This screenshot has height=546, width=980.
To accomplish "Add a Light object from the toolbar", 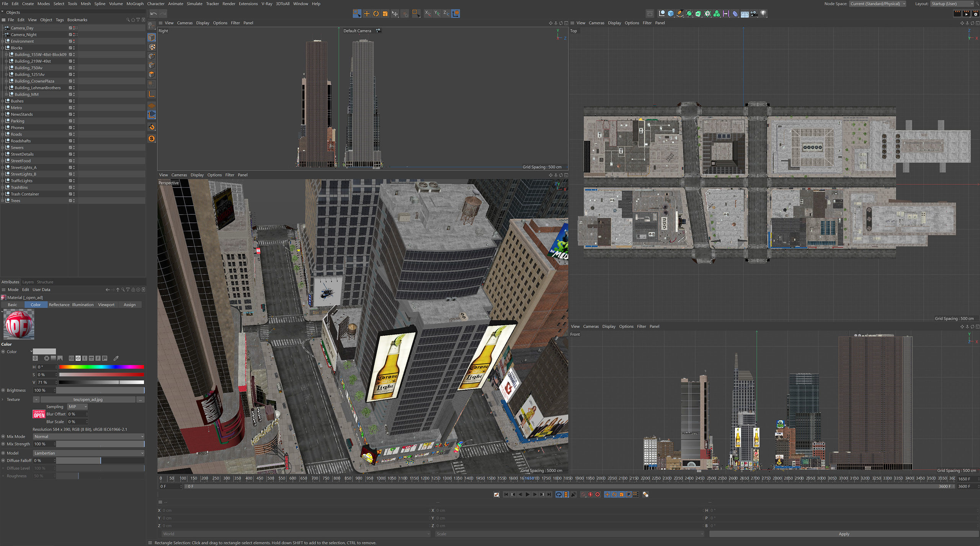I will (x=763, y=13).
